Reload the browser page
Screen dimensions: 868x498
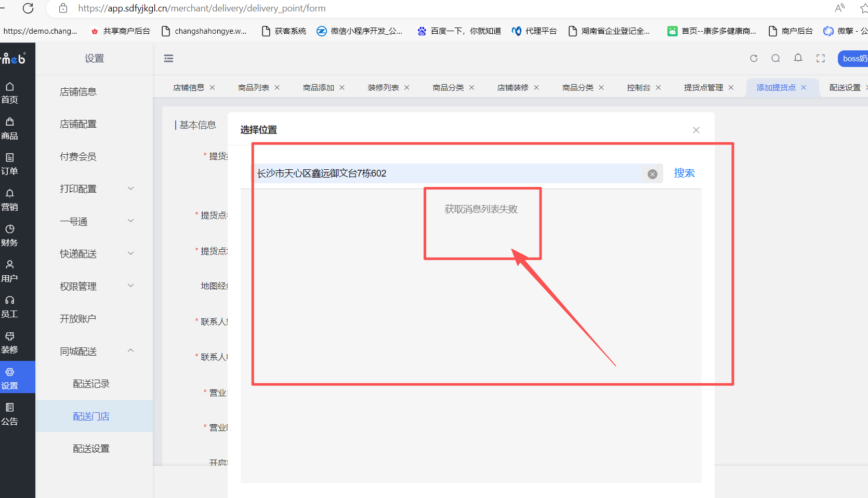[28, 8]
